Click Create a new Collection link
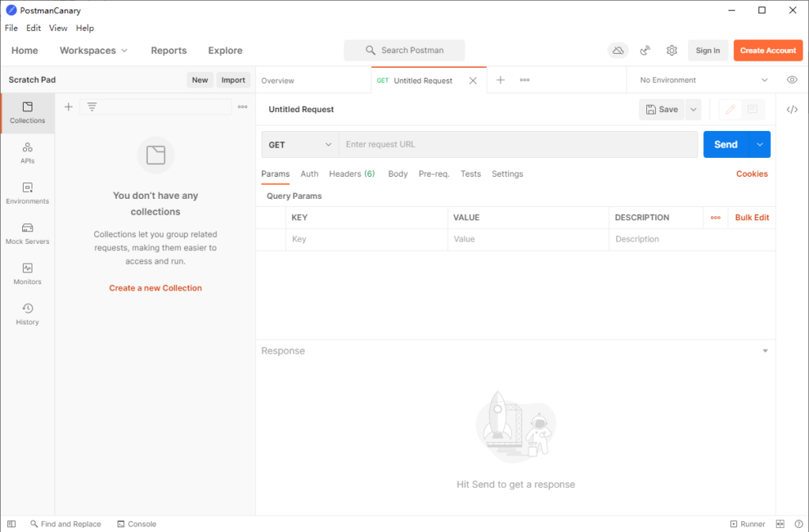809x532 pixels. (x=156, y=288)
